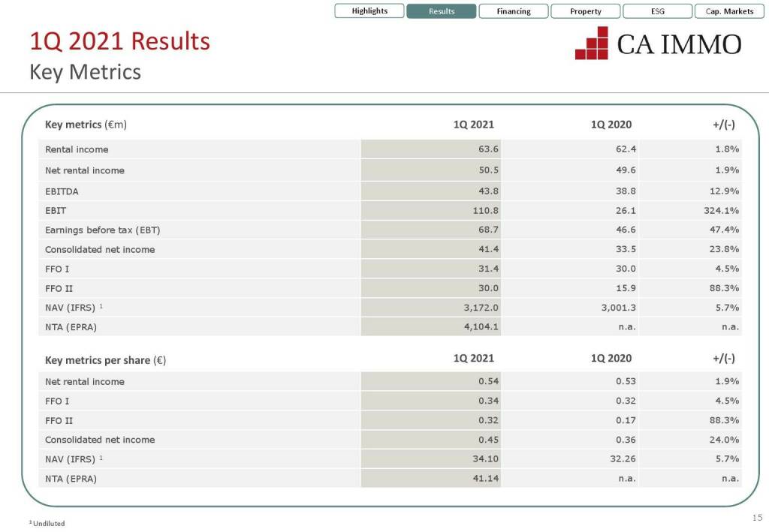Select the EBITDA row label
The width and height of the screenshot is (769, 532).
pos(62,191)
